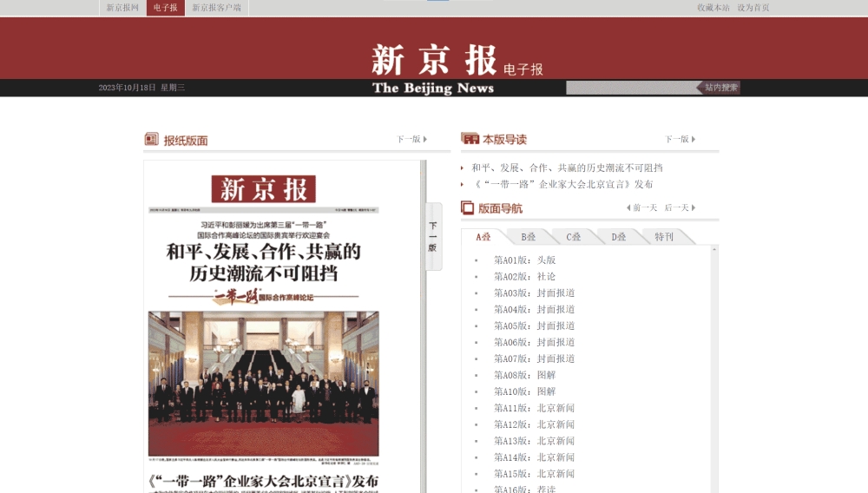Viewport: 868px width, 493px height.
Task: Switch to the D叠 tab
Action: point(618,237)
